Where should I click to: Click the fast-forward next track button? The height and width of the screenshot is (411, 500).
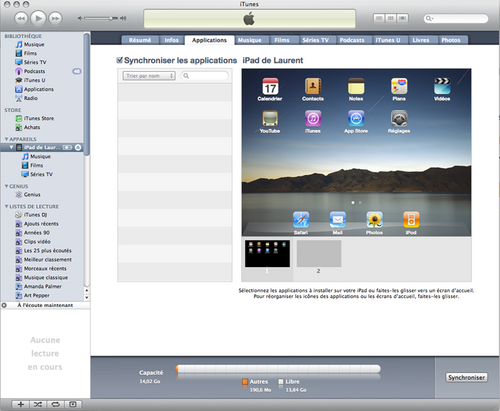pos(55,18)
